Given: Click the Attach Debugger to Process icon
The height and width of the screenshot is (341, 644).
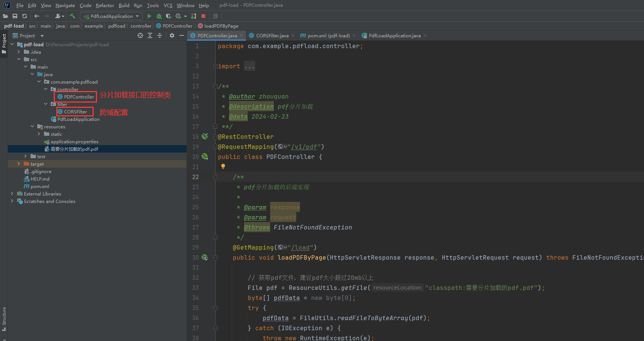Looking at the screenshot, I should (x=194, y=16).
